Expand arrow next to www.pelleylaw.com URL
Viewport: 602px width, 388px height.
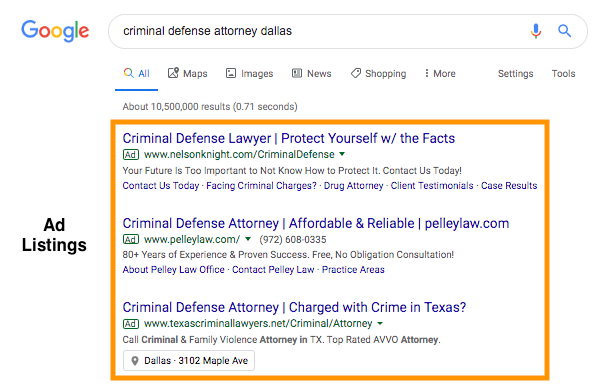pos(248,239)
